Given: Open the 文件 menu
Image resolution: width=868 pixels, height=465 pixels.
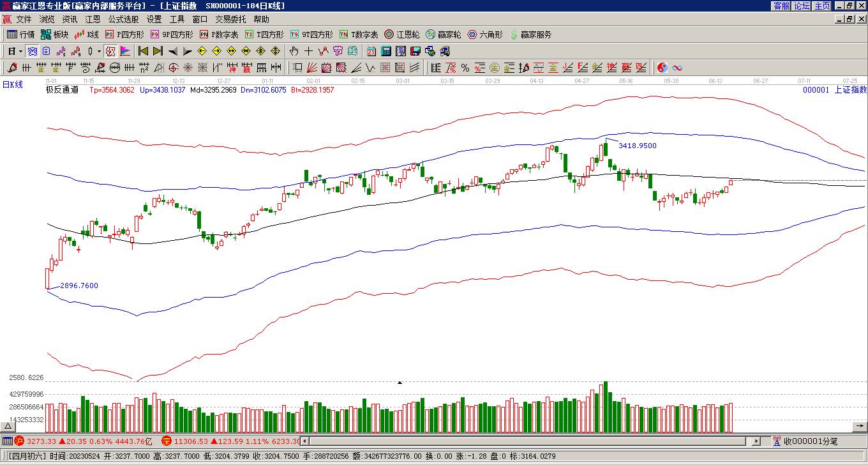Looking at the screenshot, I should coord(24,20).
